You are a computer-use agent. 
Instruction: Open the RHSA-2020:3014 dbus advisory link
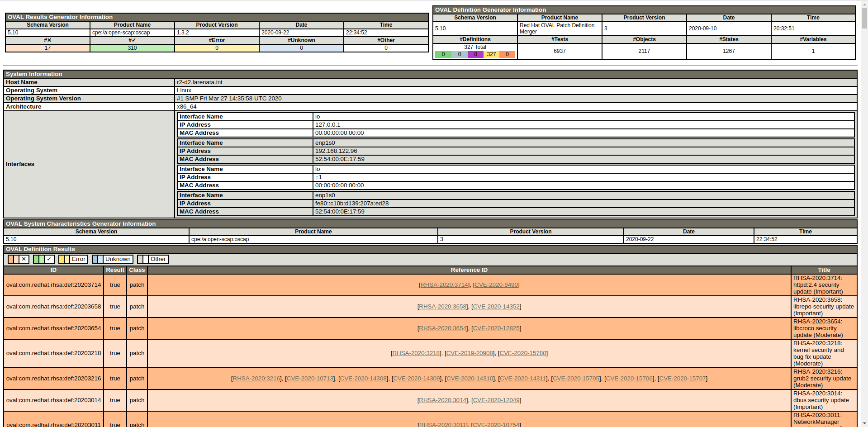(x=442, y=400)
